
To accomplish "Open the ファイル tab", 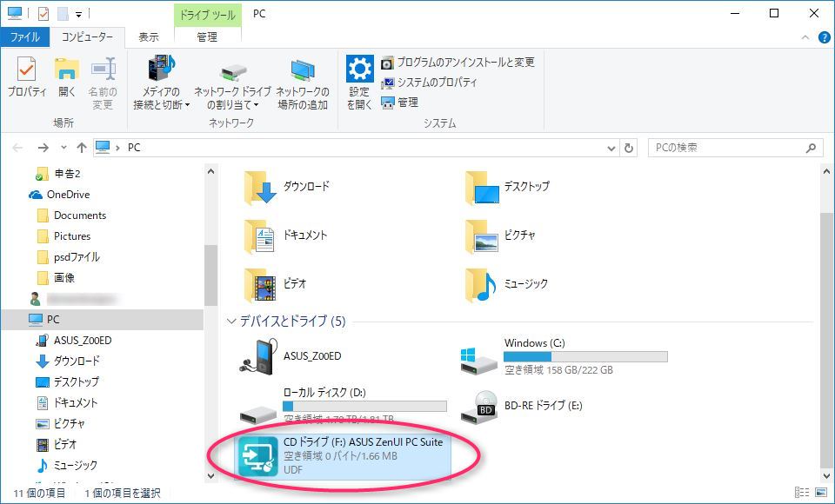I will 24,36.
